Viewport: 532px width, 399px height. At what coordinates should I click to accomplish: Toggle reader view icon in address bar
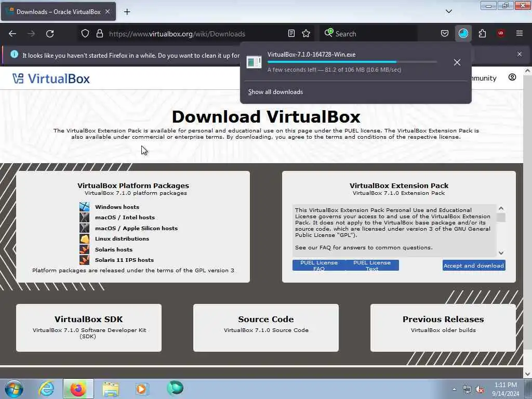(x=291, y=34)
